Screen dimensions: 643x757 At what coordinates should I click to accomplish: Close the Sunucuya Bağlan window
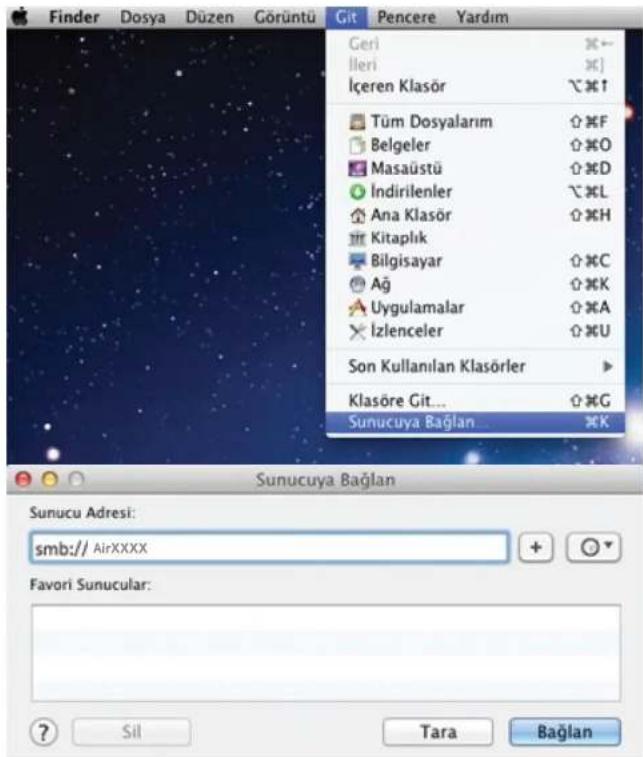(x=23, y=479)
